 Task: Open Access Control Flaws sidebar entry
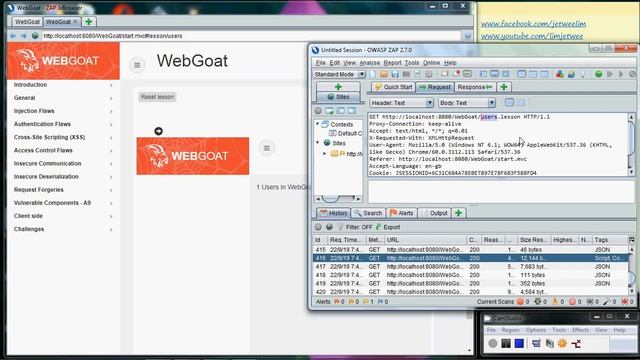point(63,150)
